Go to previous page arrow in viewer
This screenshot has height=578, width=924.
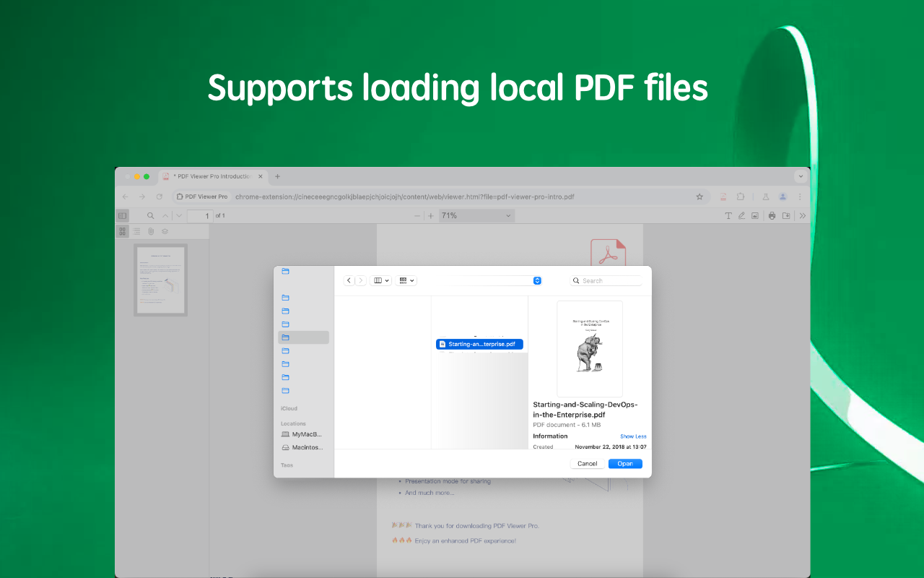[165, 215]
